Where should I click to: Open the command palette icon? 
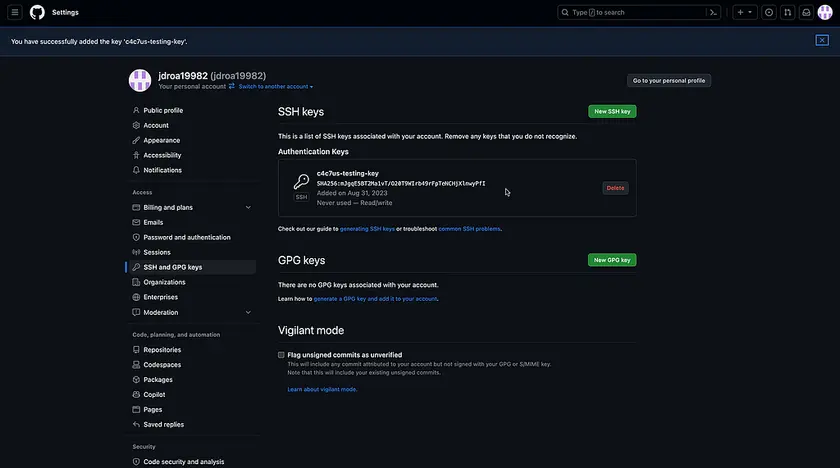[713, 12]
